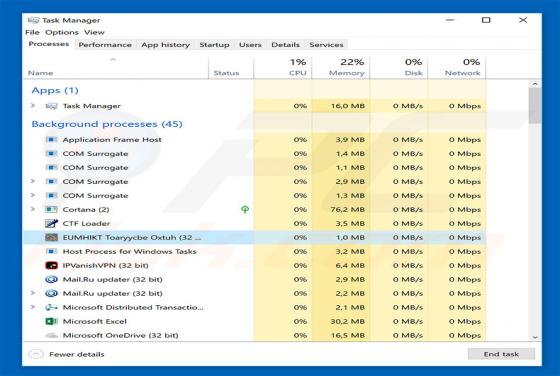The image size is (560, 376).
Task: Click the scrollbar thumb in process list
Action: point(535,106)
